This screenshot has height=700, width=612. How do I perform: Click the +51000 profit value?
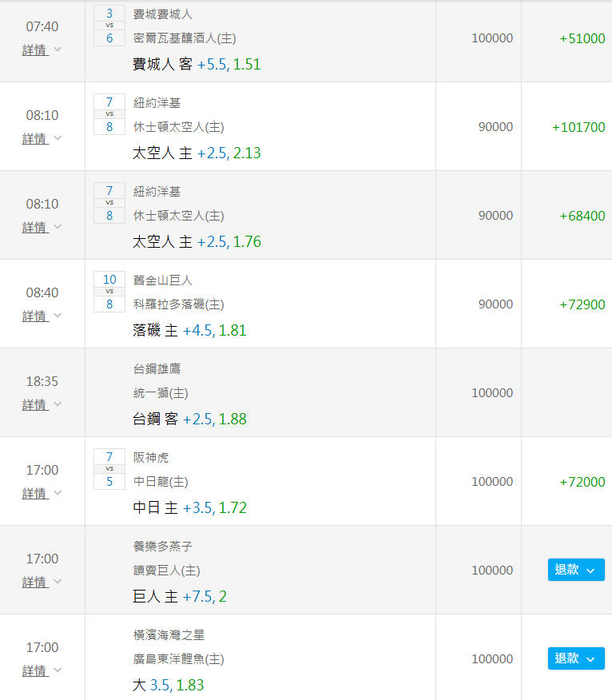click(582, 38)
